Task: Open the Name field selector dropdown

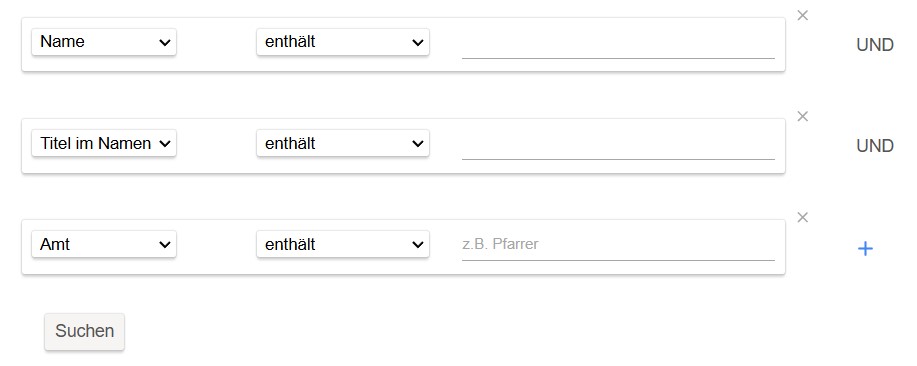Action: [104, 42]
